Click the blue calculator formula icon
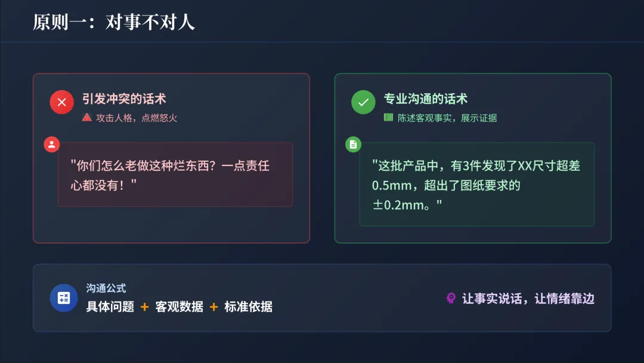The width and height of the screenshot is (644, 363). pos(64,298)
